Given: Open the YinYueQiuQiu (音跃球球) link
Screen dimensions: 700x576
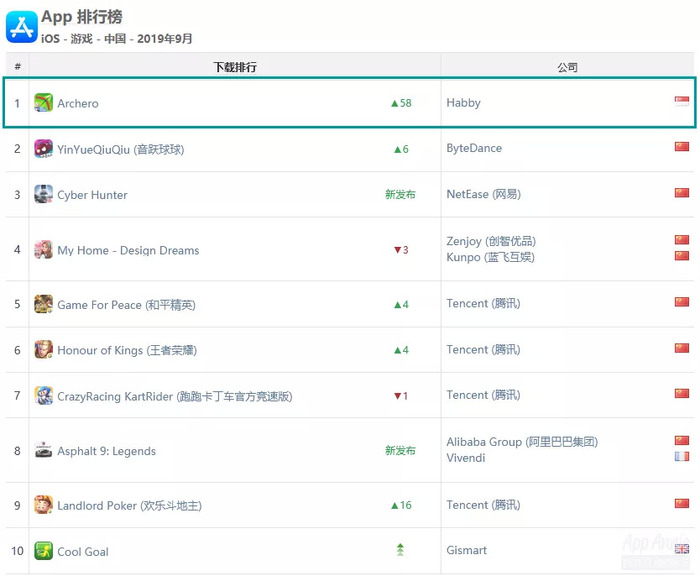Looking at the screenshot, I should pyautogui.click(x=121, y=149).
